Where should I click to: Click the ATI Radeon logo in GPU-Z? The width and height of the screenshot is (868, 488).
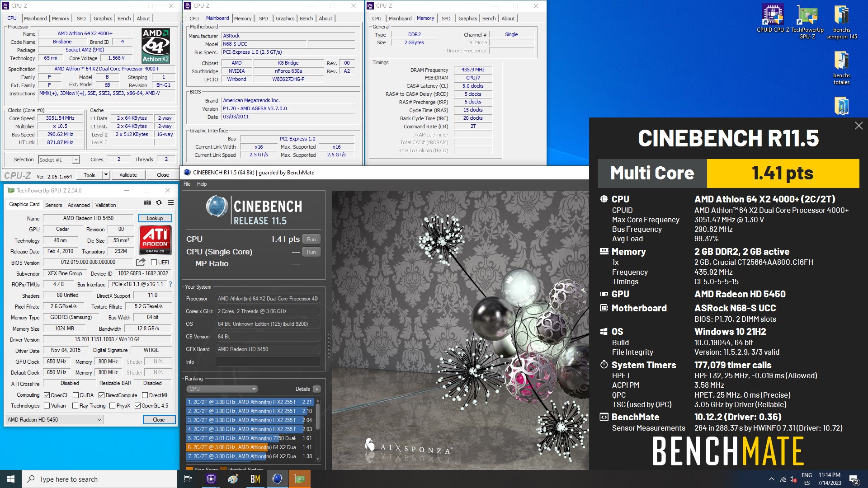coord(155,240)
